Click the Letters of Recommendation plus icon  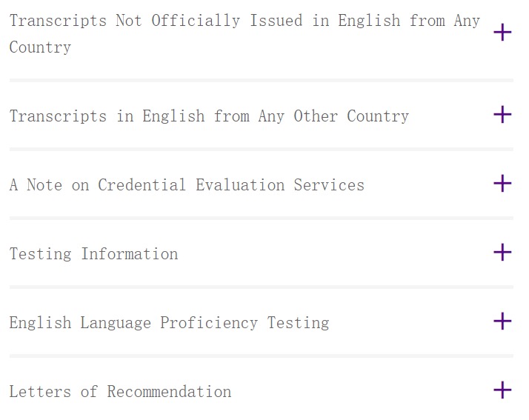[502, 390]
